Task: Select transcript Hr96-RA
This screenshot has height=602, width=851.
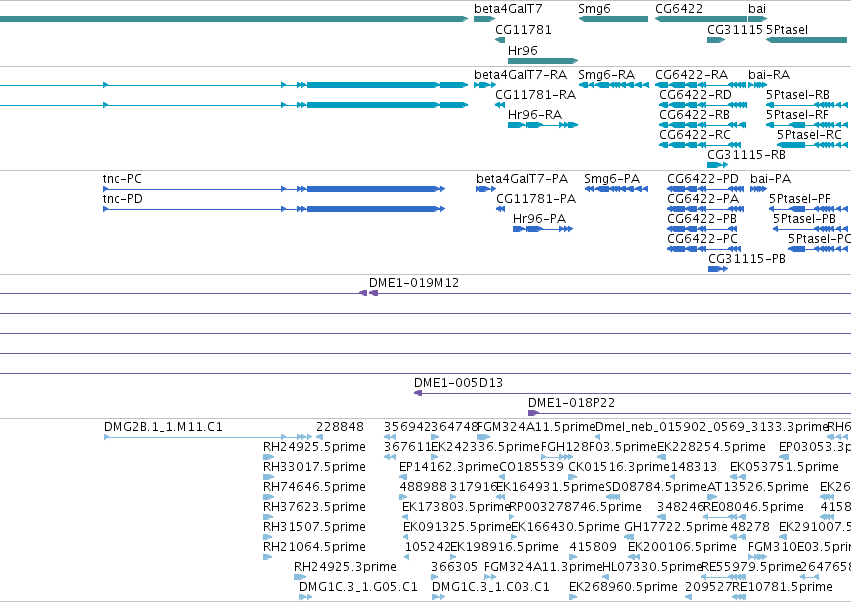Action: (x=543, y=125)
